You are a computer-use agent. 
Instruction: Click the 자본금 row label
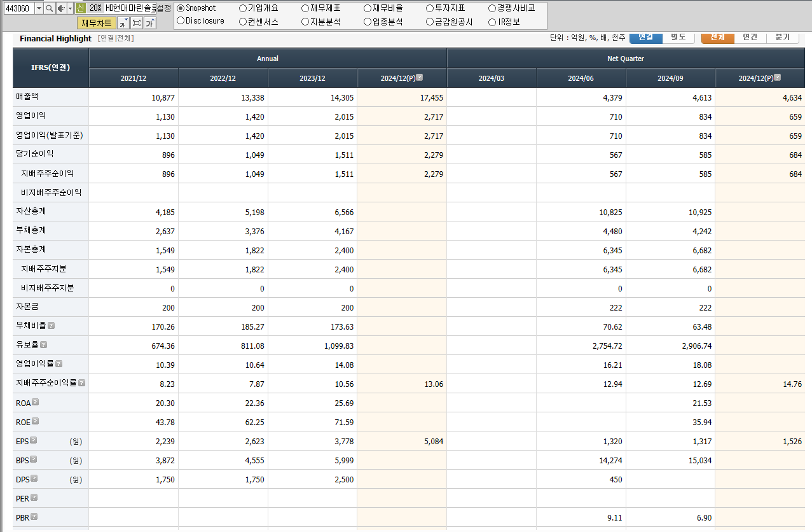27,306
